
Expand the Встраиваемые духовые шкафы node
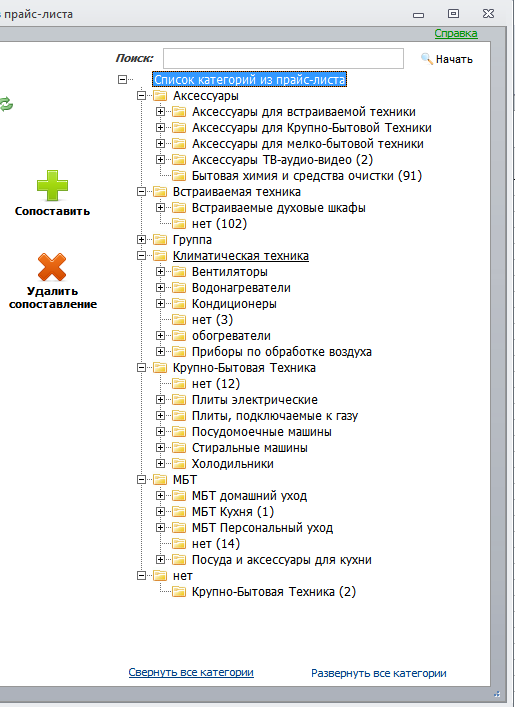coord(161,208)
